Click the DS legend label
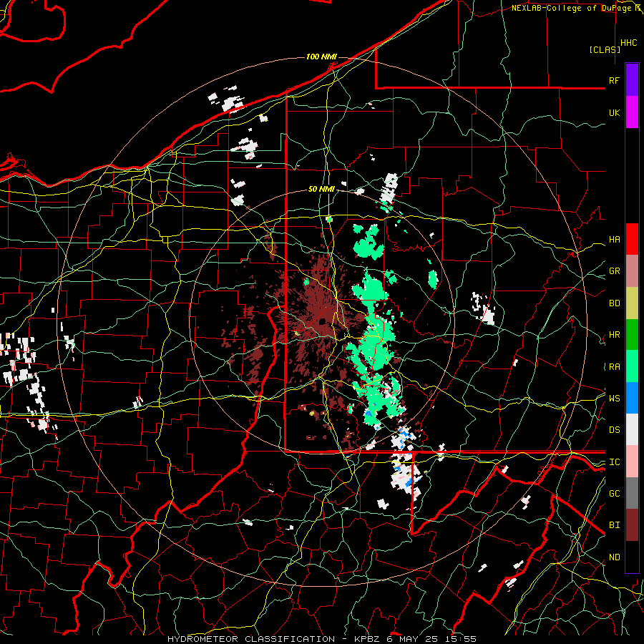This screenshot has height=644, width=644. tap(614, 430)
